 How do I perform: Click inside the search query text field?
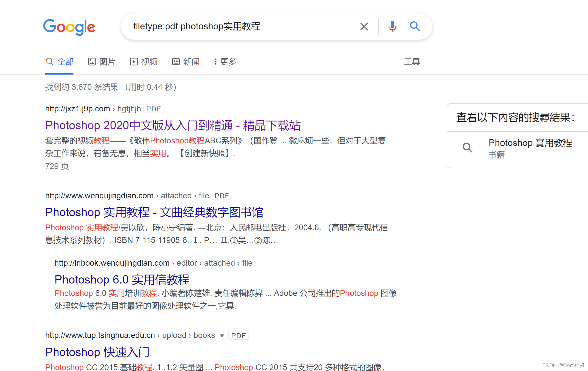[230, 26]
